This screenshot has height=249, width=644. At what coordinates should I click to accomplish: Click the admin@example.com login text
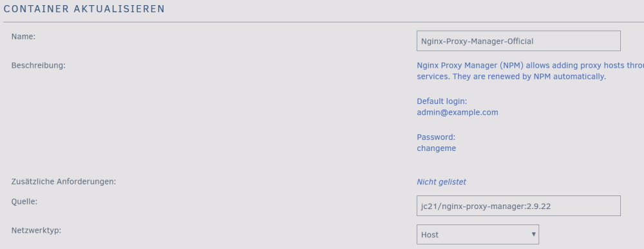457,112
